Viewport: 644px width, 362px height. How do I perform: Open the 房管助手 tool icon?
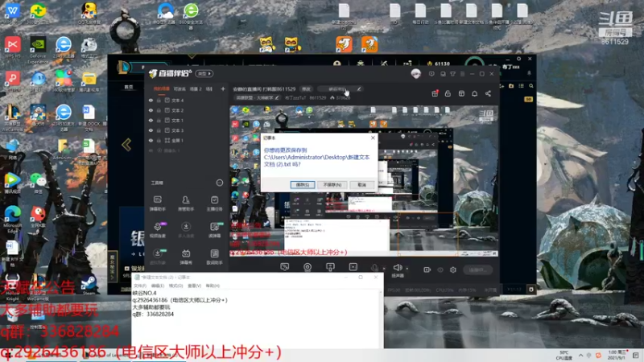(186, 203)
